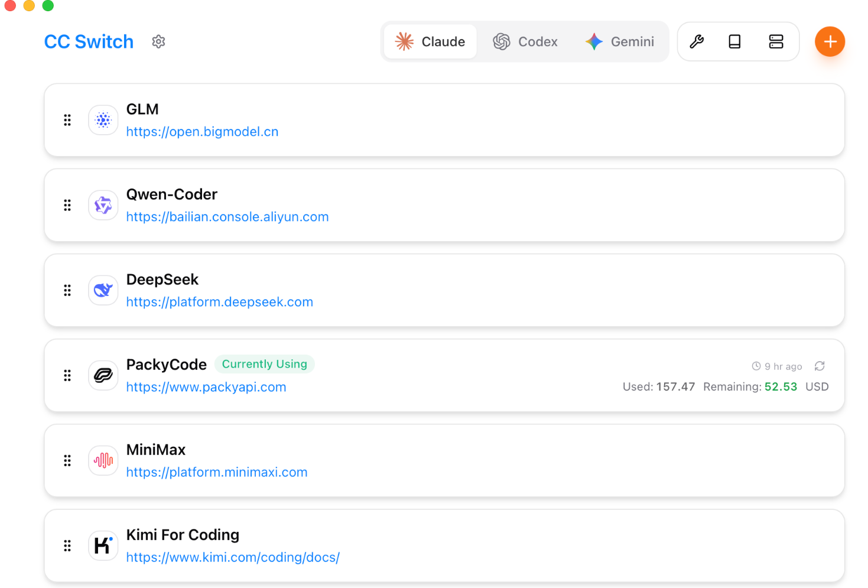Open the book icon in toolbar

point(734,42)
